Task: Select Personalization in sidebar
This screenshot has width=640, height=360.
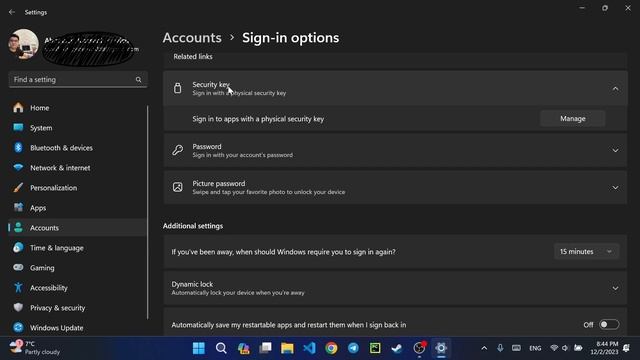Action: click(78, 188)
